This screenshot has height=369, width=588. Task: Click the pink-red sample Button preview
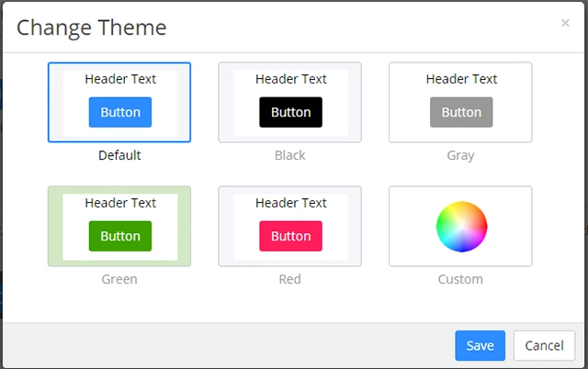[290, 236]
